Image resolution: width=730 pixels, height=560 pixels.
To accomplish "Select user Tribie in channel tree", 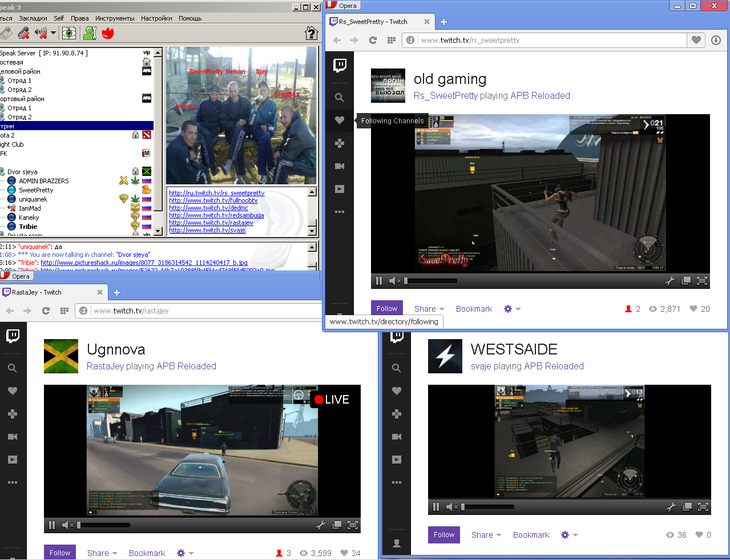I will (28, 227).
